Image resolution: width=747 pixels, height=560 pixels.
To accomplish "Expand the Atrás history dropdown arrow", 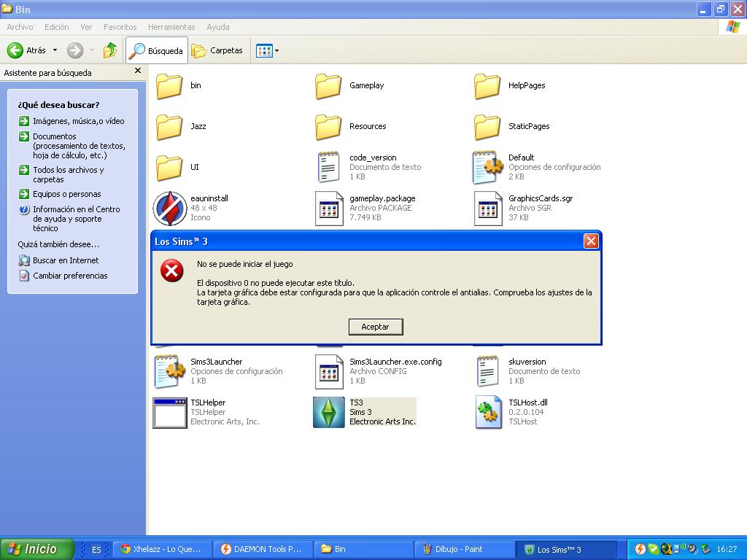I will [x=55, y=50].
